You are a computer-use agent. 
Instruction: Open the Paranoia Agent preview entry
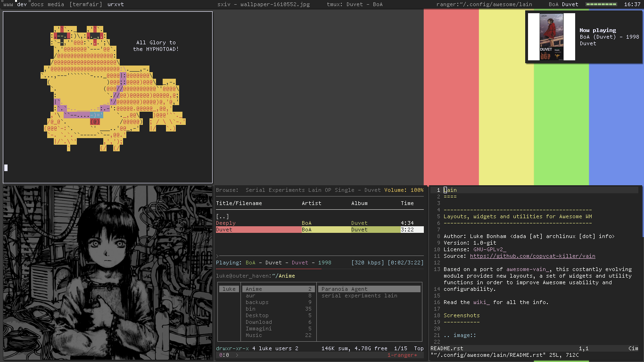coord(369,289)
